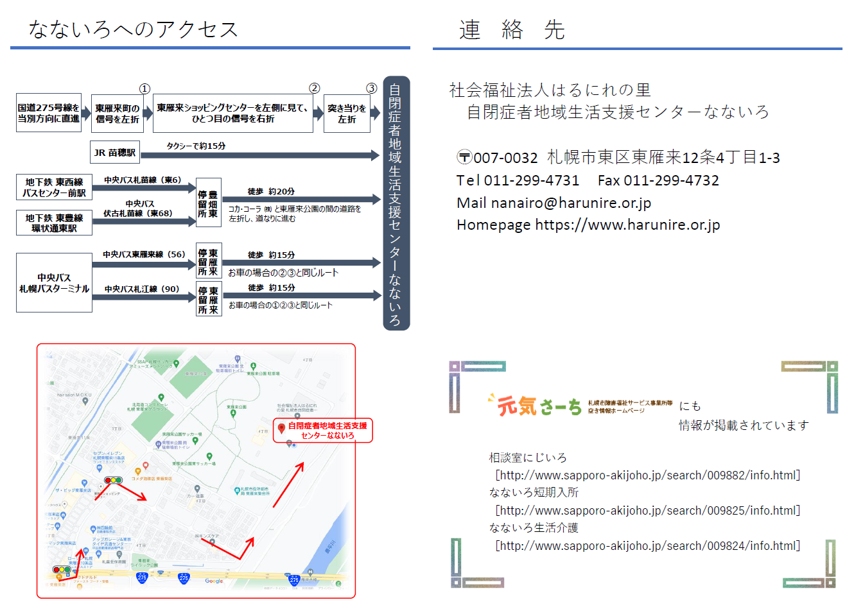
Task: Click the Google logo on the map
Action: pyautogui.click(x=214, y=581)
